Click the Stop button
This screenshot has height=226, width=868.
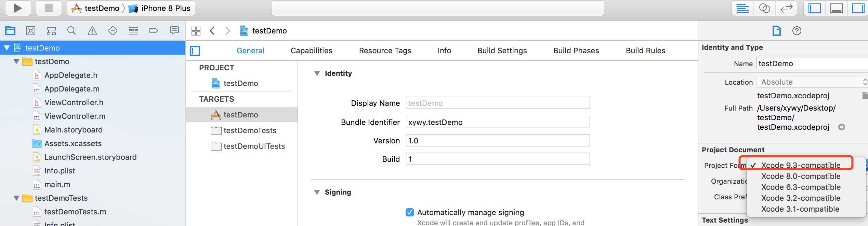(49, 8)
